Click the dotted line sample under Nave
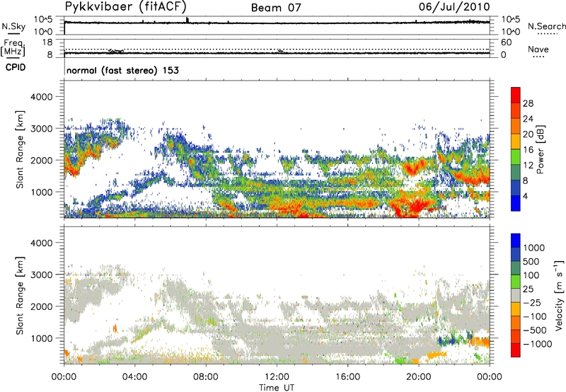The height and width of the screenshot is (392, 566). pyautogui.click(x=539, y=57)
